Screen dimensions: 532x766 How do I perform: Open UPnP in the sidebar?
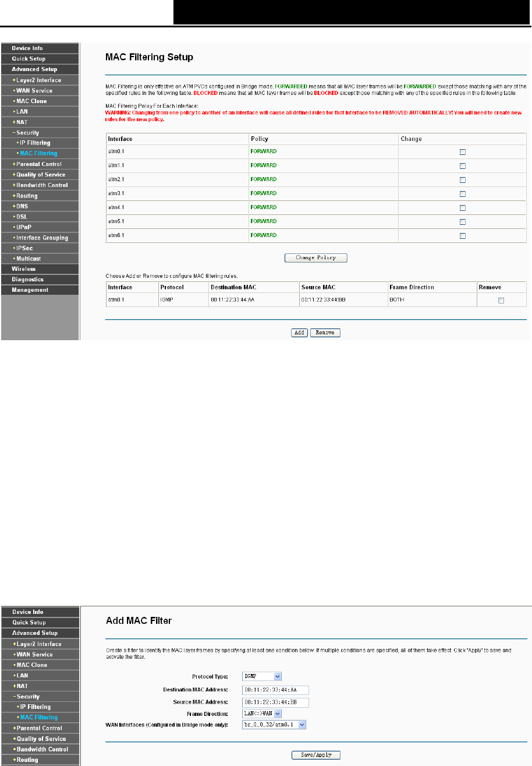click(40, 227)
